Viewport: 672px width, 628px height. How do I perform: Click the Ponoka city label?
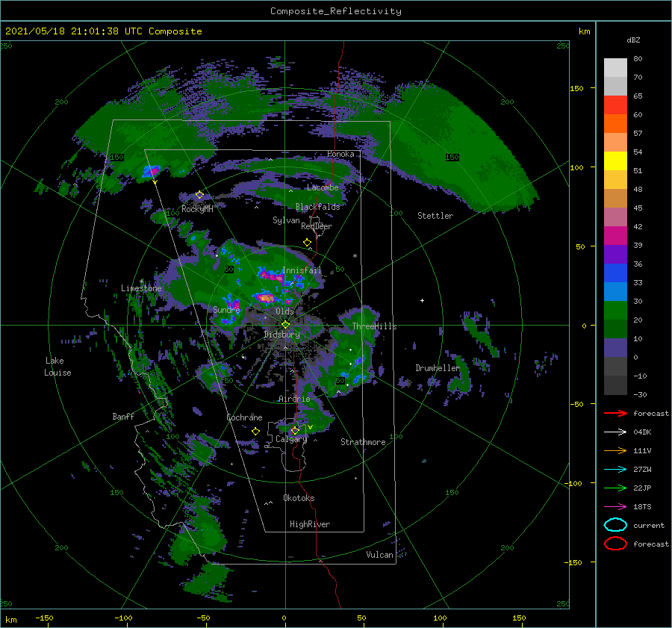click(340, 154)
